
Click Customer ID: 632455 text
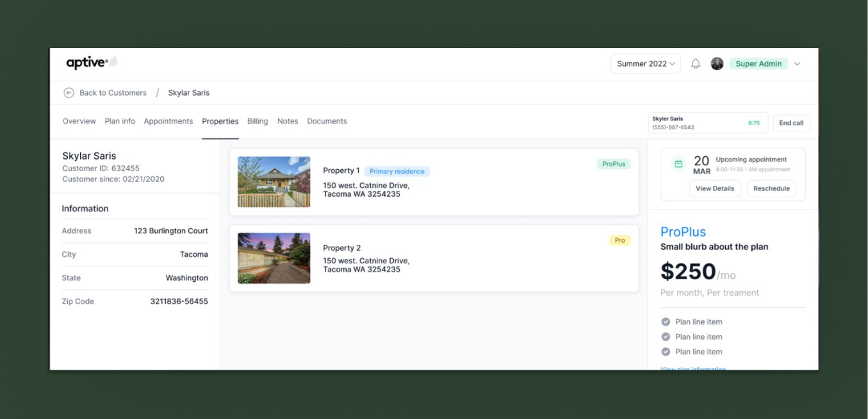click(x=101, y=168)
